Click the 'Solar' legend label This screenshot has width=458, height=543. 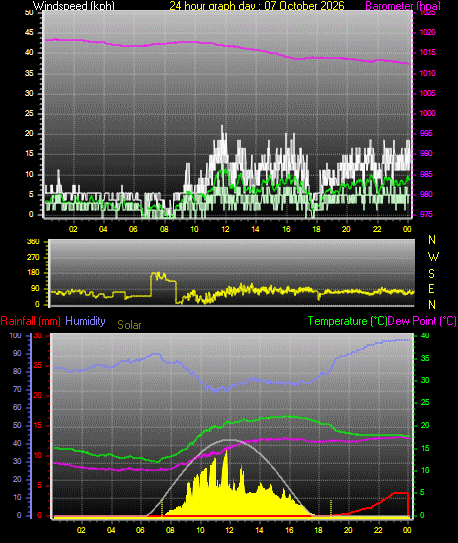point(129,325)
